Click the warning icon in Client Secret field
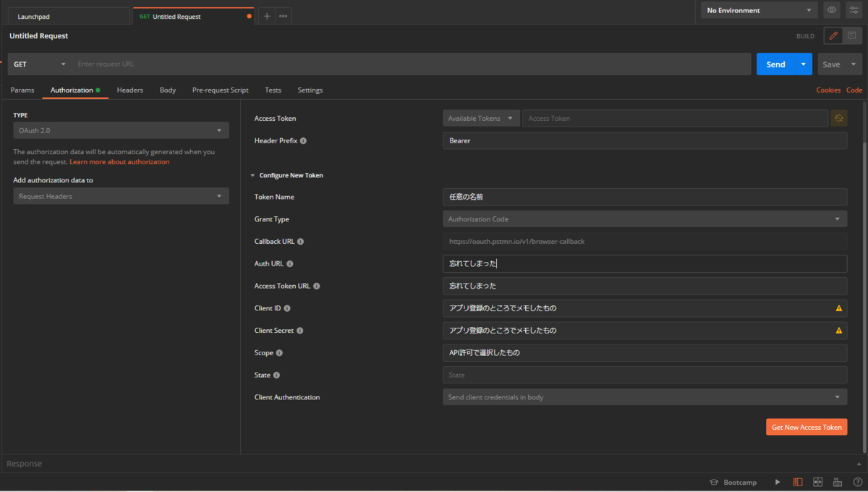This screenshot has height=492, width=868. point(839,331)
